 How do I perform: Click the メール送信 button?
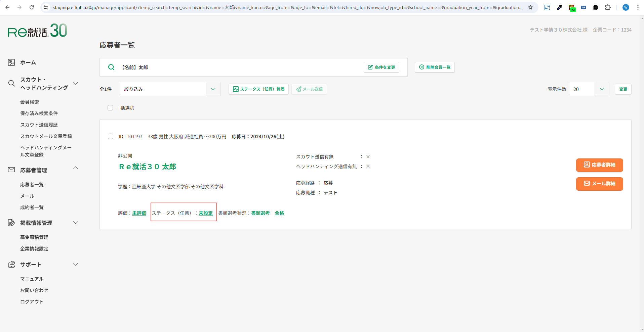pos(309,89)
